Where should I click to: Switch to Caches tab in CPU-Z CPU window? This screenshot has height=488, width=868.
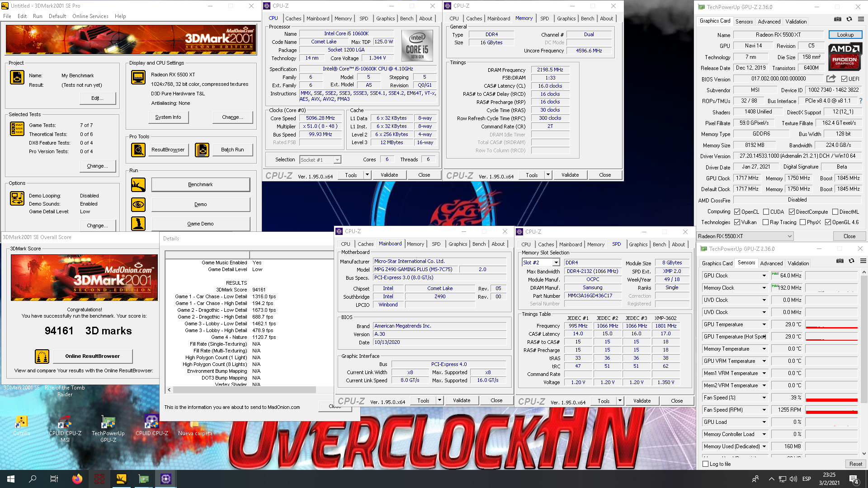[293, 19]
